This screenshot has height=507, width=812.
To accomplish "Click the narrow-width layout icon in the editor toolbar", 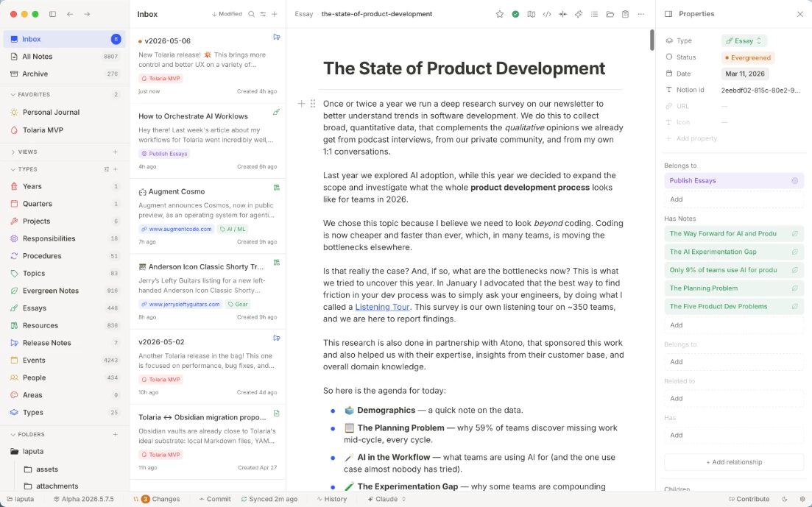I will click(x=562, y=14).
